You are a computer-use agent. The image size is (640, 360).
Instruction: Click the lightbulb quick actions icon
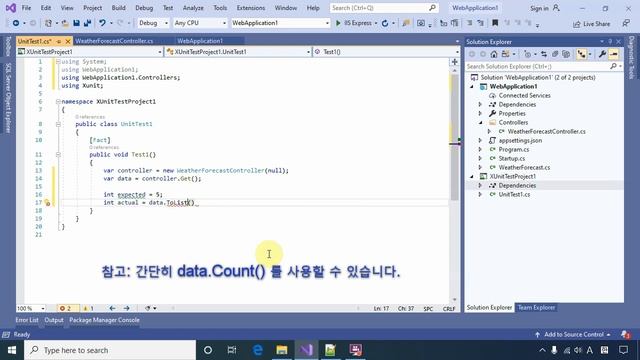pyautogui.click(x=47, y=202)
